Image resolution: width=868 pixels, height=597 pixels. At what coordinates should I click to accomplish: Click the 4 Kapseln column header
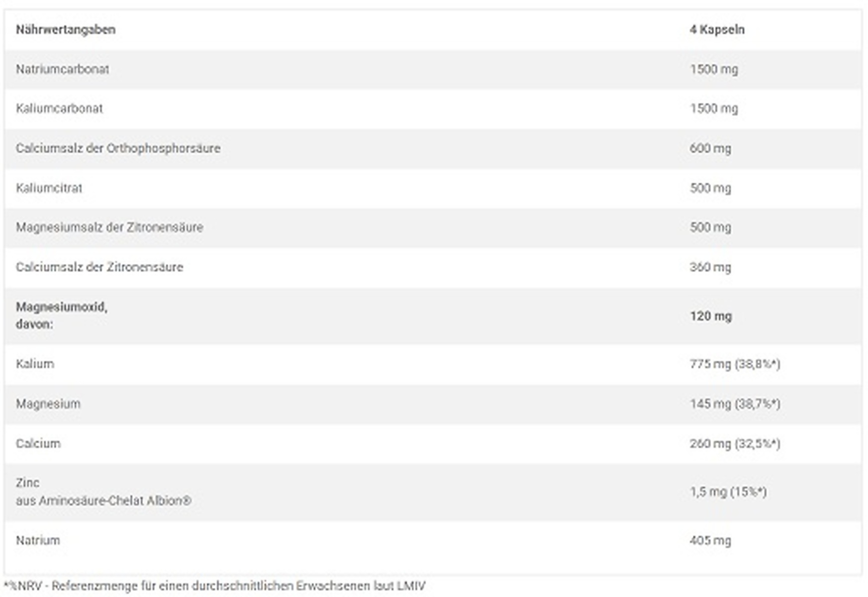(717, 30)
